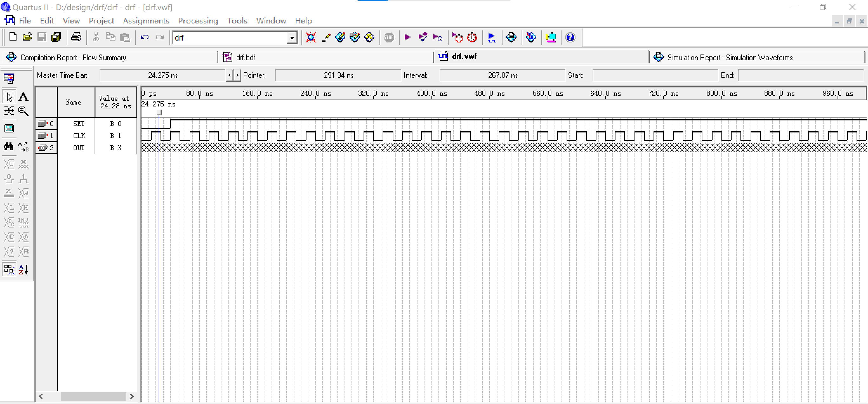Click the sort A-Z icon
The width and height of the screenshot is (868, 404).
point(23,270)
